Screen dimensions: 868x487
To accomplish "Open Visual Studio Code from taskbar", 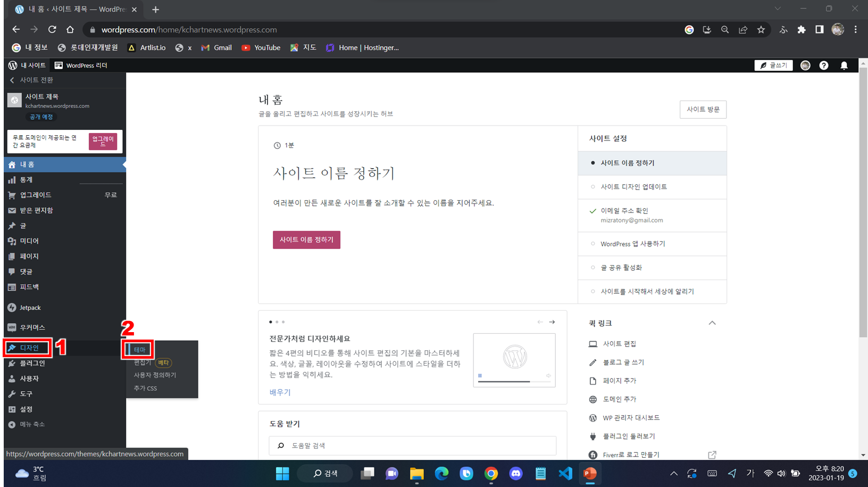I will click(565, 473).
